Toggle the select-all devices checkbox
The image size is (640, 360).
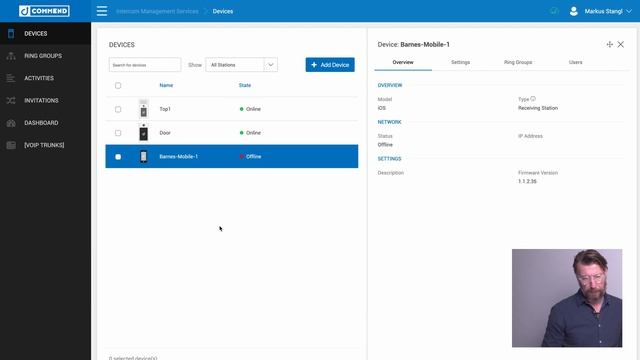[118, 85]
